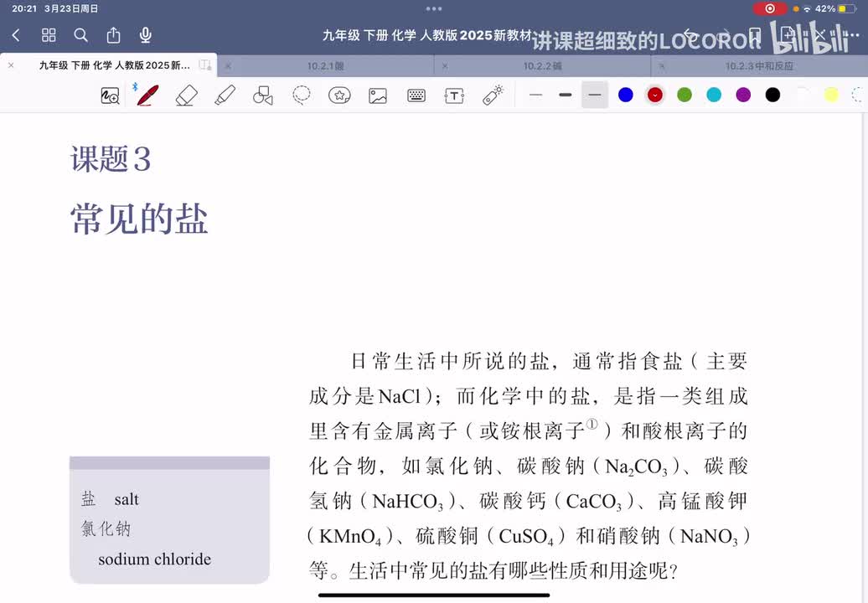Activate the laser pointer tool
This screenshot has width=868, height=603.
point(493,95)
